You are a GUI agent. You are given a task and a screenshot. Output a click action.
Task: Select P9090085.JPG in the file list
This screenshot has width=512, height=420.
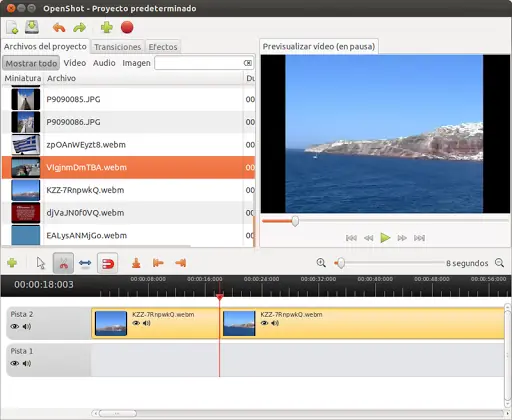click(128, 99)
